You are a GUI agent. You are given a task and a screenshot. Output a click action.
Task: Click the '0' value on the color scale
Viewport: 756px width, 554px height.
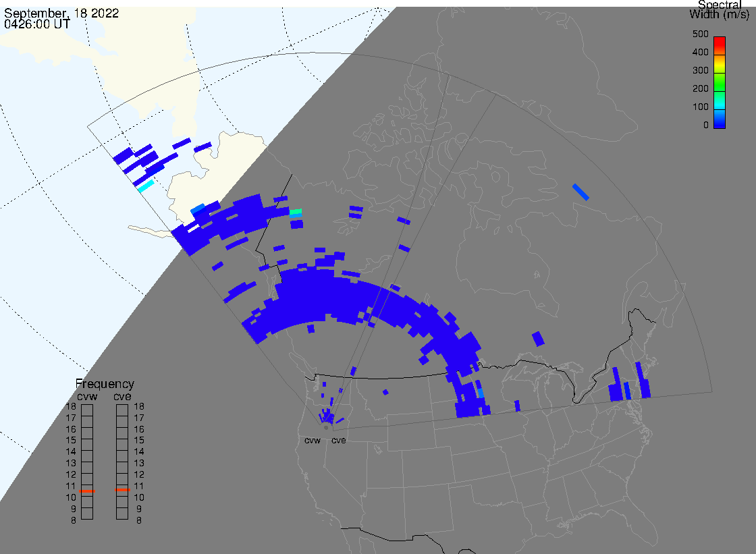706,126
